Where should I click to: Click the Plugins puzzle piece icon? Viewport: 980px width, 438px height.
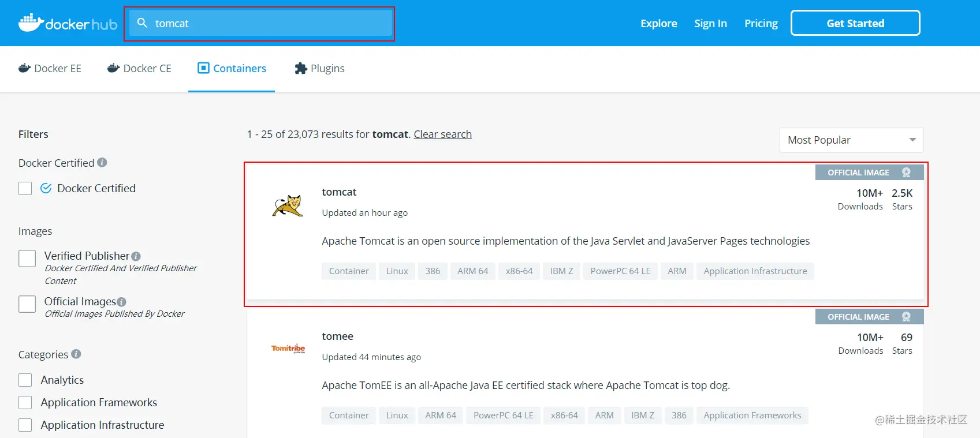point(300,68)
